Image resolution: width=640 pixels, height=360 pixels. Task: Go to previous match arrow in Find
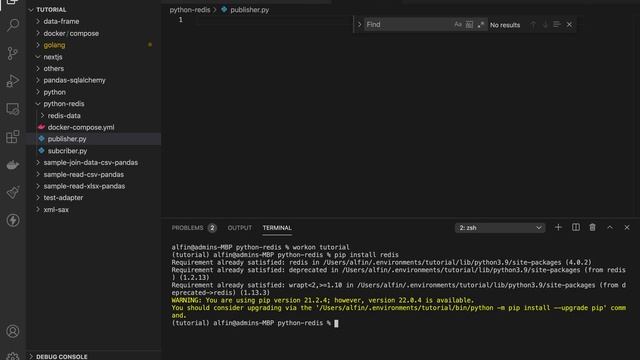(x=533, y=24)
